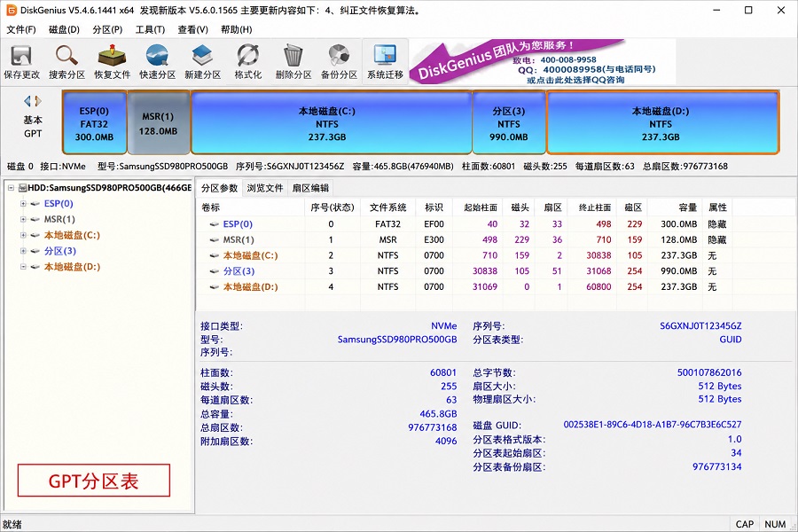The image size is (798, 532).
Task: Open the 工具(T) menu
Action: (x=150, y=29)
